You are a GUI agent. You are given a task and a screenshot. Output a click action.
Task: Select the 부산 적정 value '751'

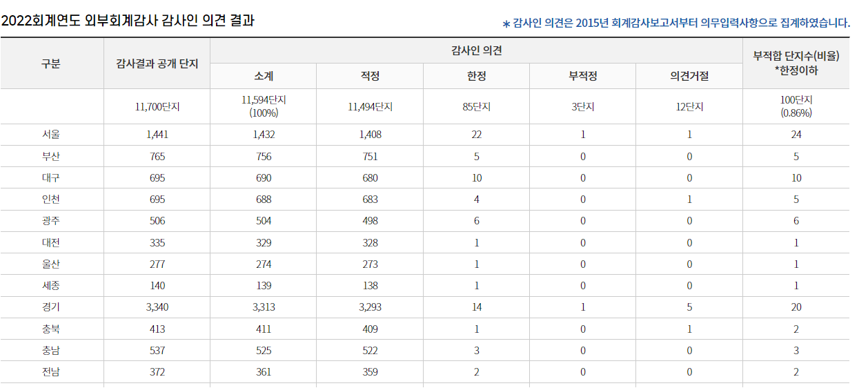click(370, 157)
